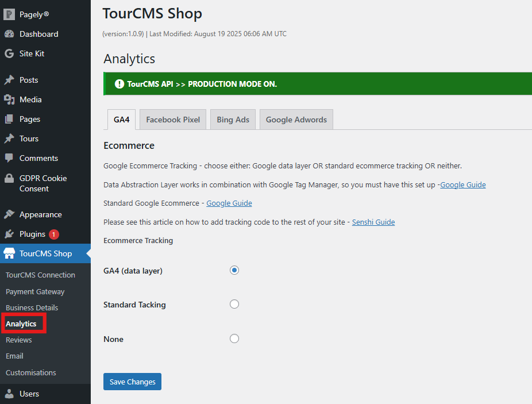Switch to the Google Adwords tab
The height and width of the screenshot is (404, 532).
(x=296, y=120)
